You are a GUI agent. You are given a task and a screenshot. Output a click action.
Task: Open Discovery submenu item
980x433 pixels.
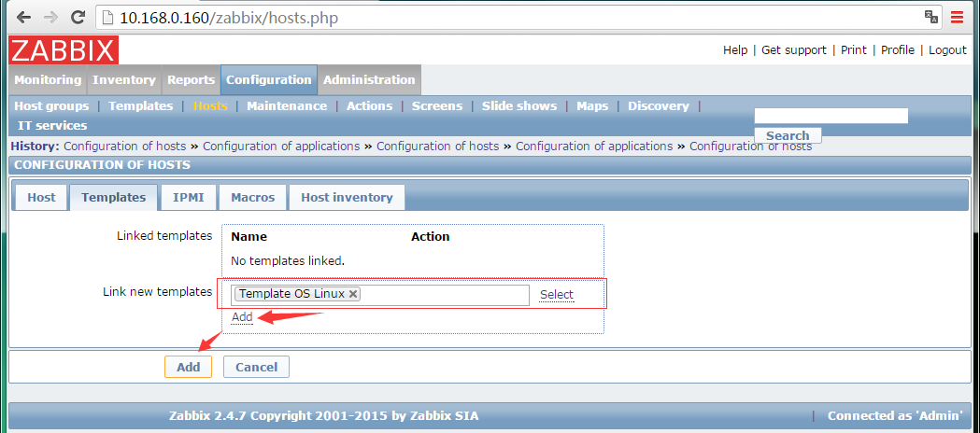click(x=658, y=106)
